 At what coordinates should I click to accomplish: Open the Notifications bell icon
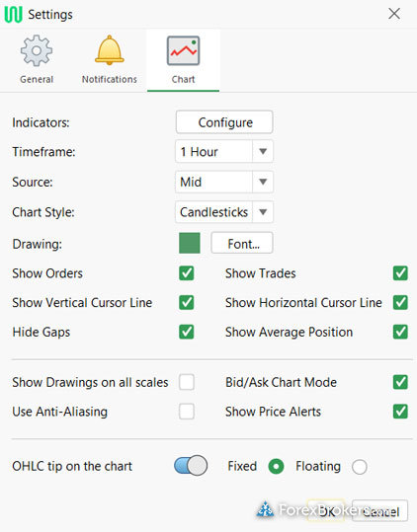tap(110, 50)
